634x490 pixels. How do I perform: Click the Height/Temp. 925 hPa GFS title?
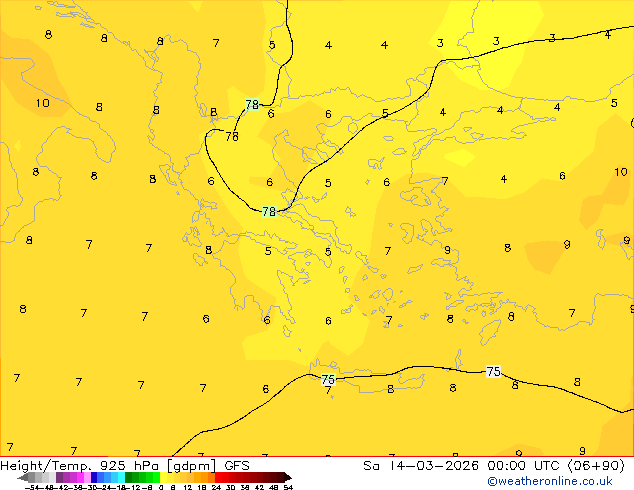pos(125,465)
